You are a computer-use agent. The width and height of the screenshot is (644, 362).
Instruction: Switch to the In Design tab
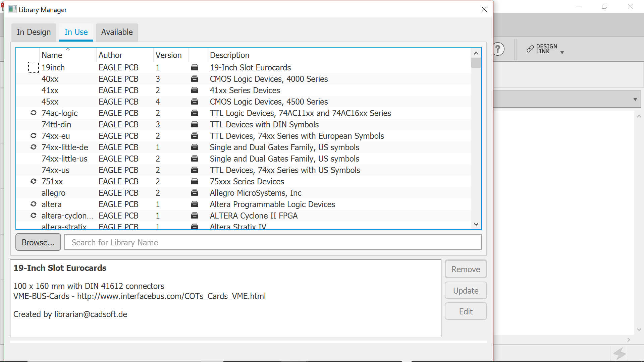pos(34,32)
